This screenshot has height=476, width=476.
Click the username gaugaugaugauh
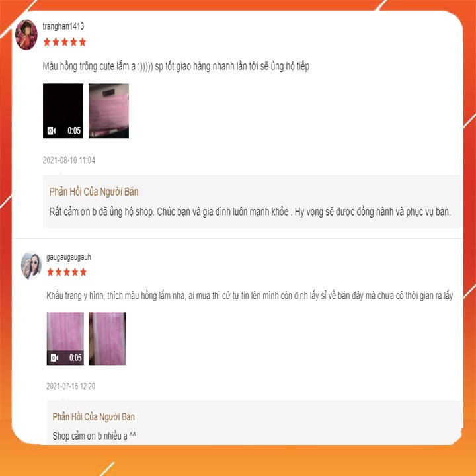point(69,257)
